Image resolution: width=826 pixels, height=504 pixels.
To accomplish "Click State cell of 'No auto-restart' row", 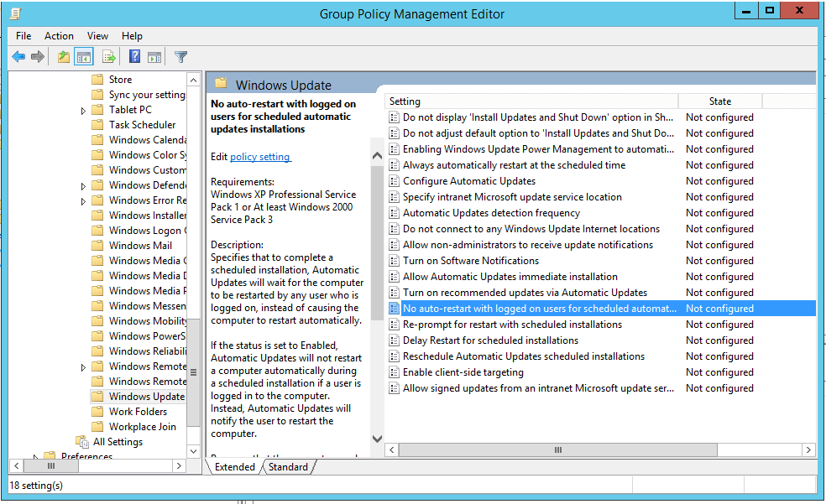I will pyautogui.click(x=719, y=309).
